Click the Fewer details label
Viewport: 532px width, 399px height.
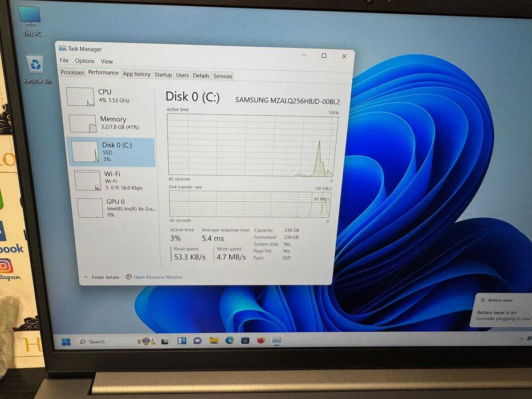click(105, 277)
